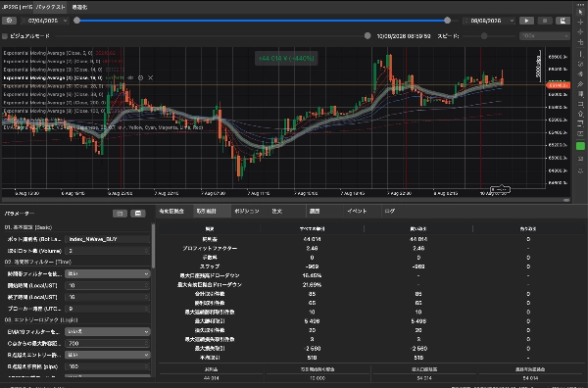Click the 21.89% drawdown value
The height and width of the screenshot is (388, 588).
tap(312, 285)
